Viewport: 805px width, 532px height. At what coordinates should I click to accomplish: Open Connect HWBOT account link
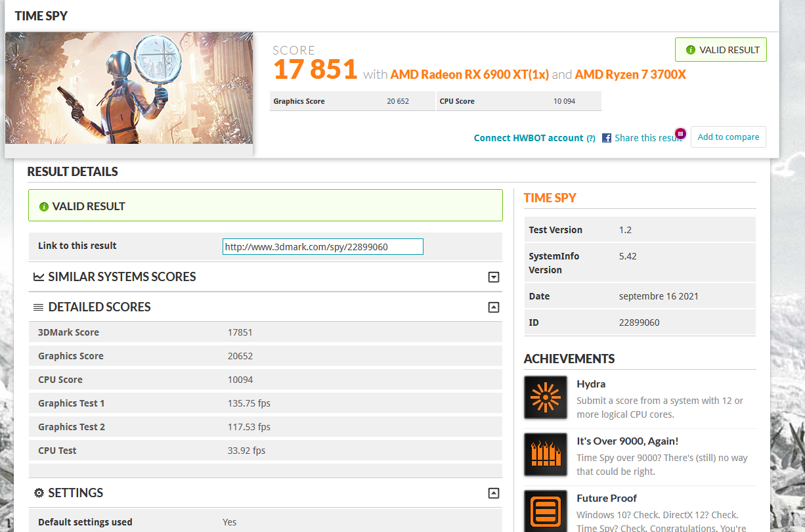click(x=529, y=138)
